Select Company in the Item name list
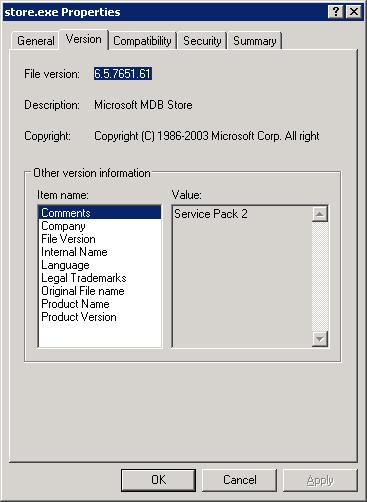 [x=100, y=226]
